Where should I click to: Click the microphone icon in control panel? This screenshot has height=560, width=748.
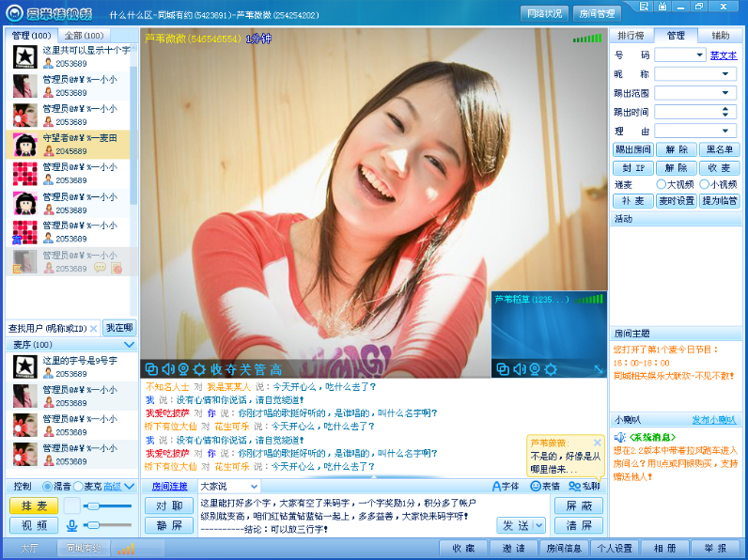pyautogui.click(x=72, y=525)
